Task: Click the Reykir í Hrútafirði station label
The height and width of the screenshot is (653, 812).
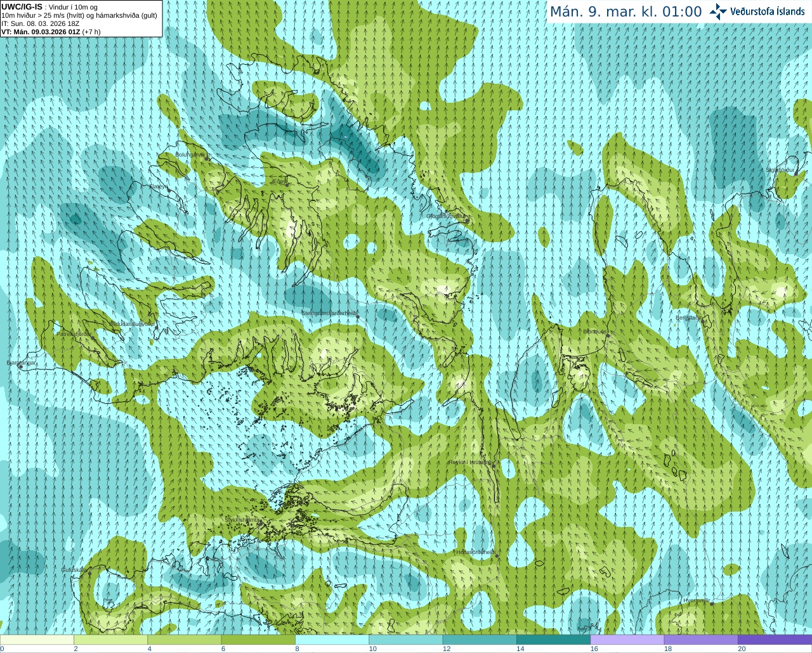Action: pyautogui.click(x=471, y=462)
